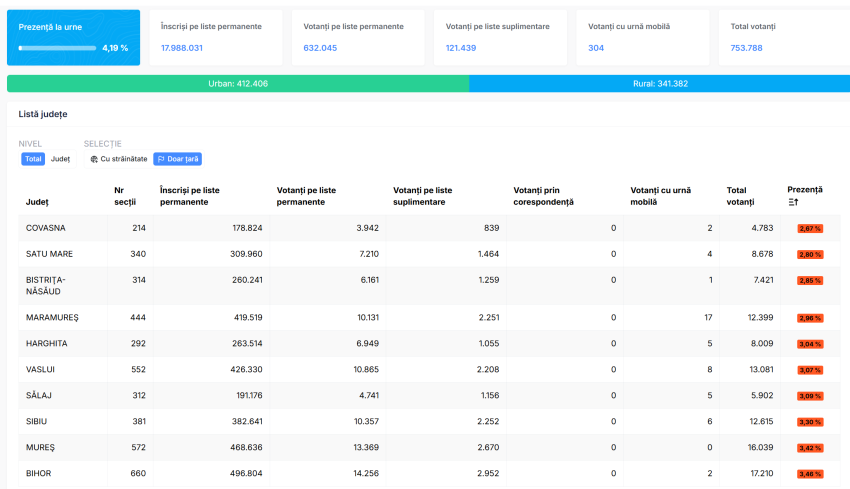850x489 pixels.
Task: Click the 2,67 % badge for Covasna
Action: pos(809,228)
